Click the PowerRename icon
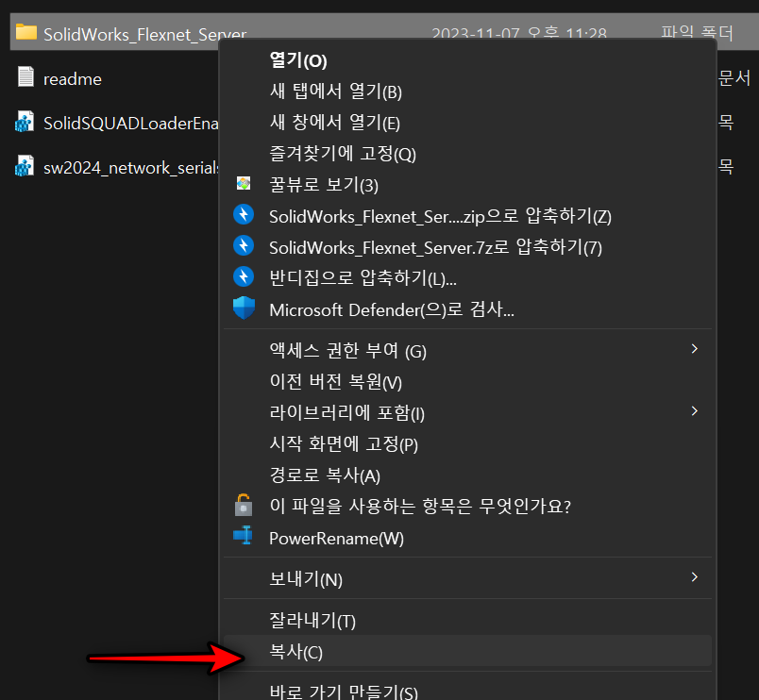 coord(243,535)
